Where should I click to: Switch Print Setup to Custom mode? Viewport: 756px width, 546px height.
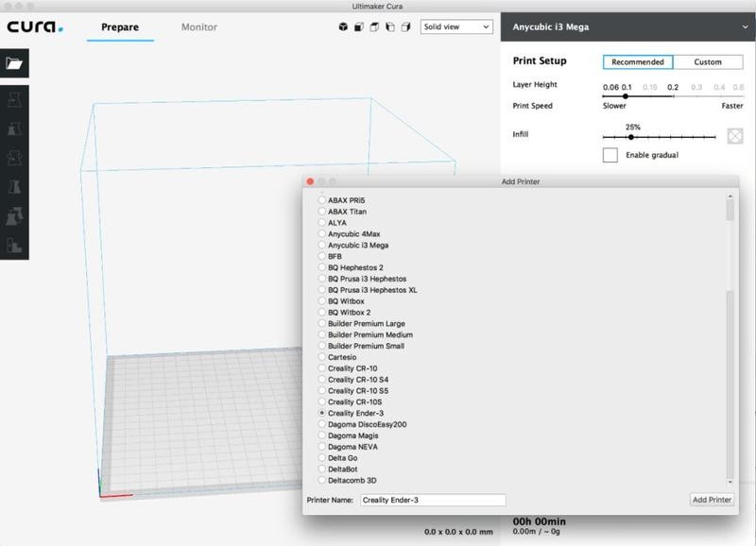(707, 62)
